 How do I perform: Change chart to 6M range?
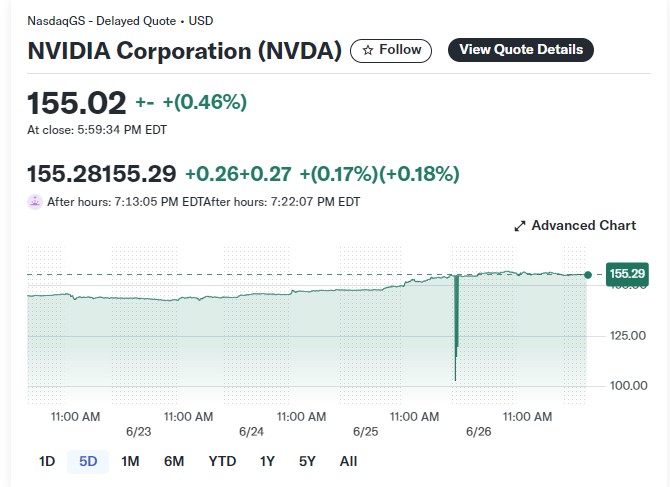pos(174,461)
